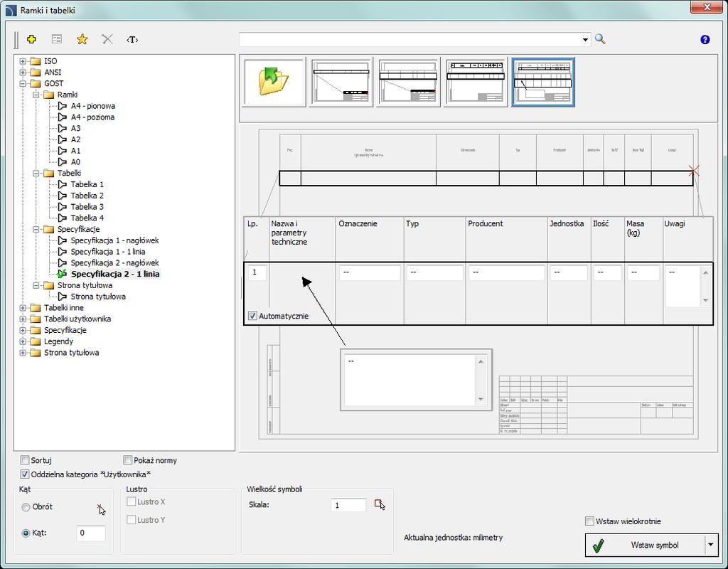Click the Kąt value input field

(91, 533)
